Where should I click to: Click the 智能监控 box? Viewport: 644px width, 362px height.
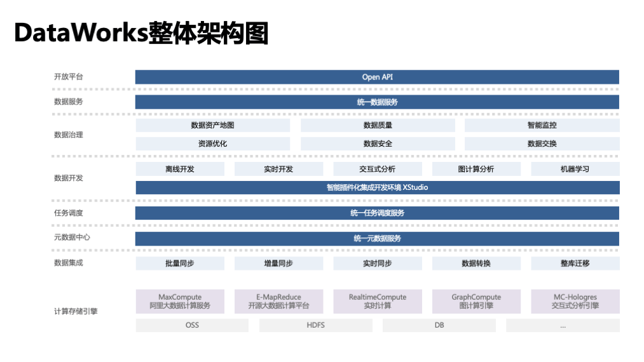(x=542, y=126)
